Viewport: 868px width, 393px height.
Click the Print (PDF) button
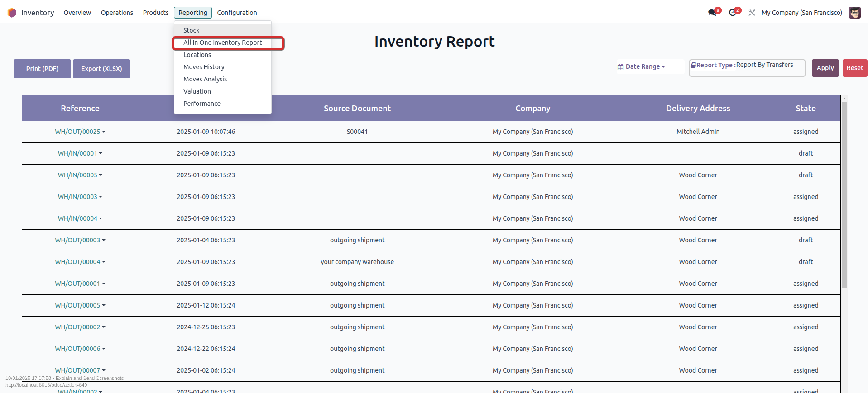tap(42, 69)
